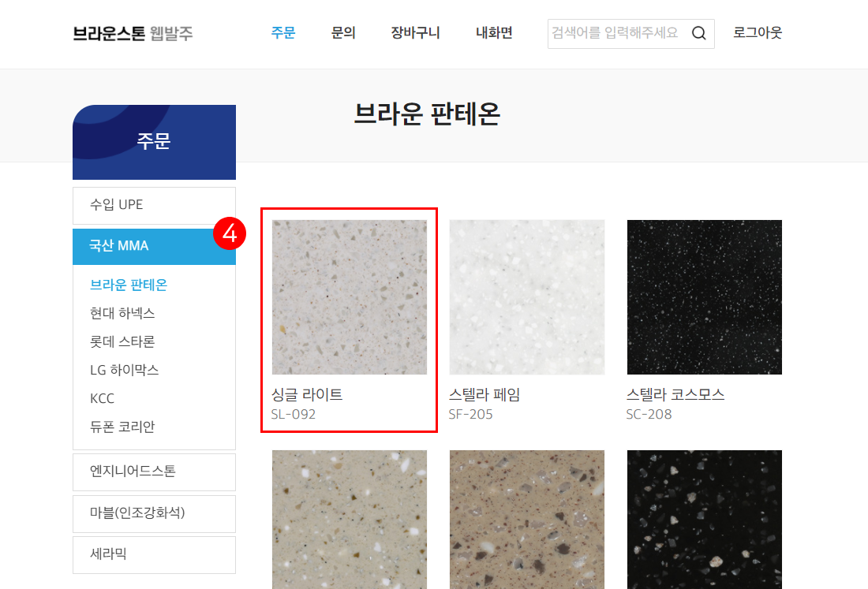Open the 장바구니 cart menu

415,32
